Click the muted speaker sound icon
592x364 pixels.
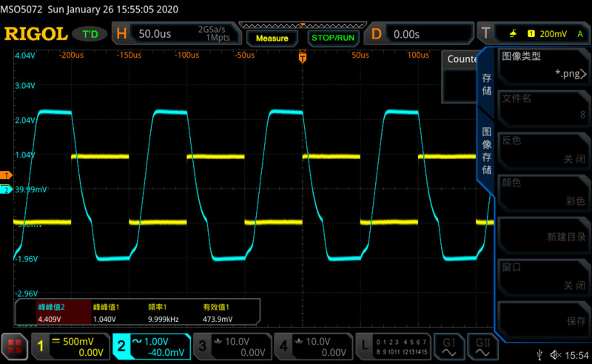click(556, 356)
